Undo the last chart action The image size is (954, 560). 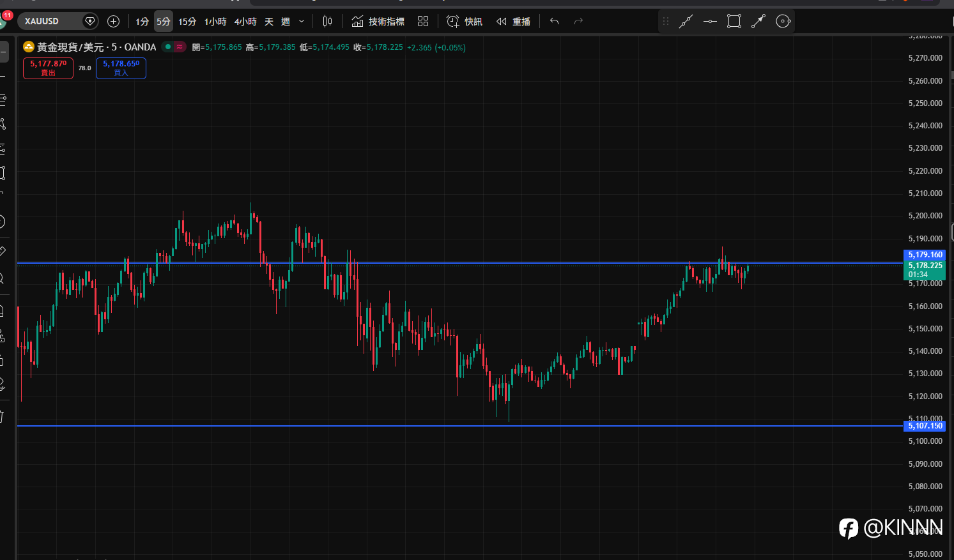click(554, 22)
